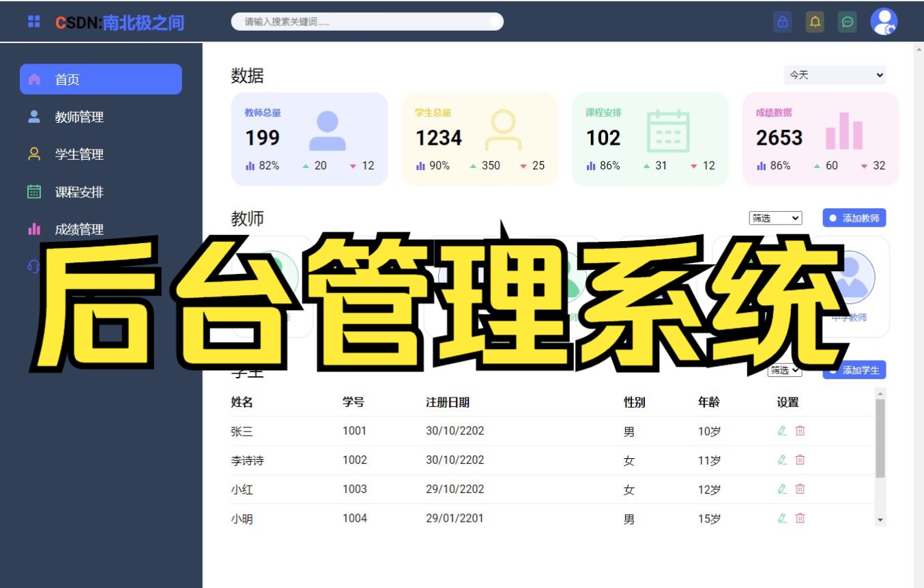Click the teacher icon beside 教师管理

click(34, 117)
